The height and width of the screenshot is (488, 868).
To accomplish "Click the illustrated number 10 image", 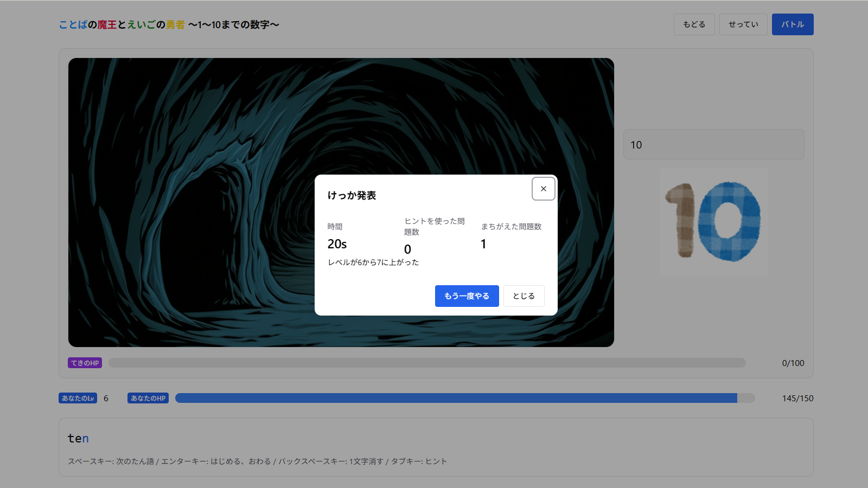I will 713,222.
